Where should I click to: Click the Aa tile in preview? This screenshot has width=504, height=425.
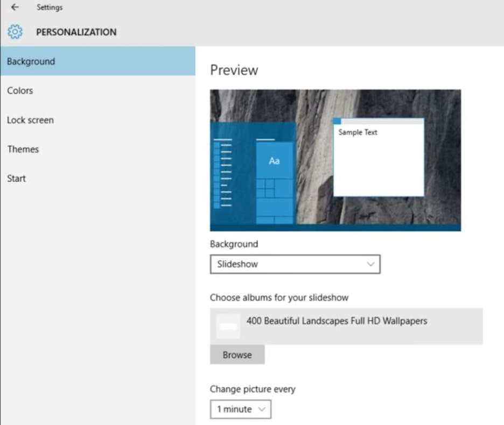coord(275,160)
